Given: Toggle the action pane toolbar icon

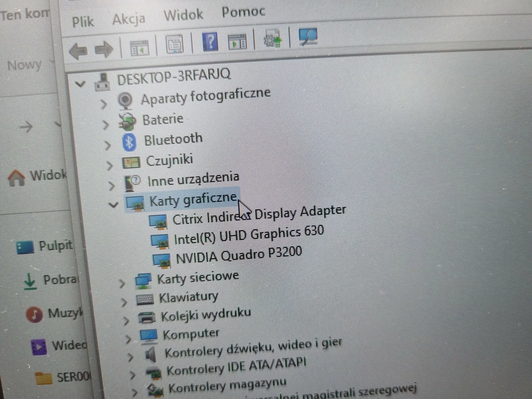Looking at the screenshot, I should (x=237, y=42).
